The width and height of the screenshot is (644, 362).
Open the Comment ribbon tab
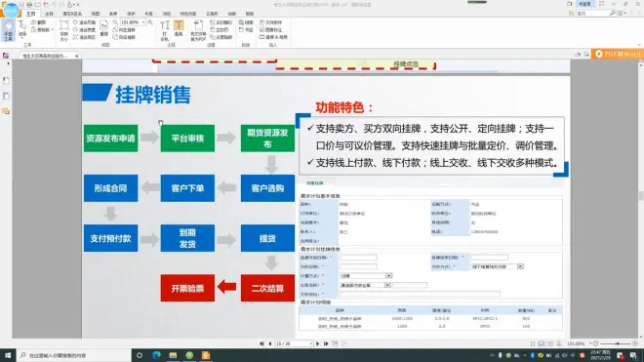50,14
